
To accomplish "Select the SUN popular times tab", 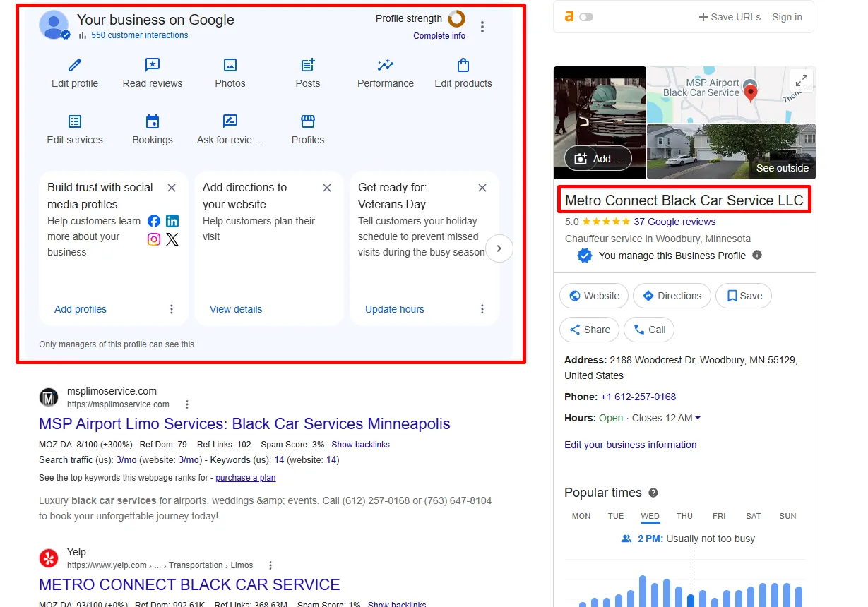I will tap(788, 516).
